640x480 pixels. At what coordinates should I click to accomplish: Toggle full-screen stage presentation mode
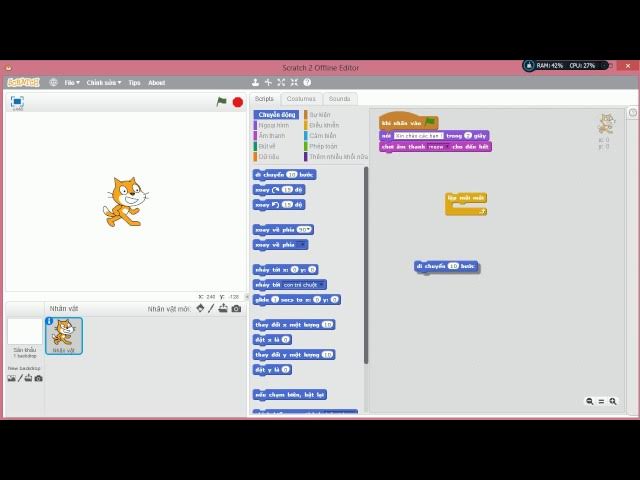click(17, 102)
